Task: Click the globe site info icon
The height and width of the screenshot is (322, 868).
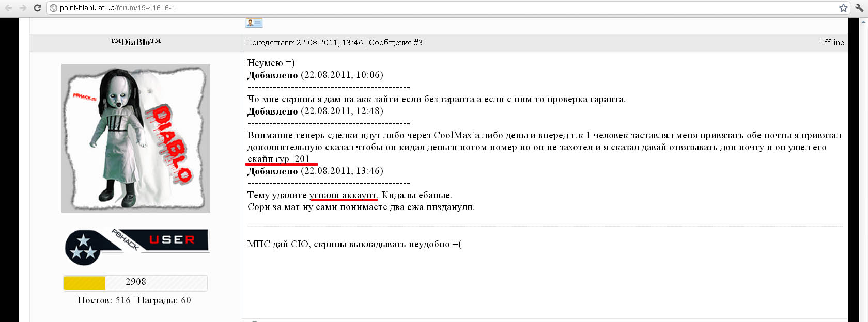Action: click(53, 8)
